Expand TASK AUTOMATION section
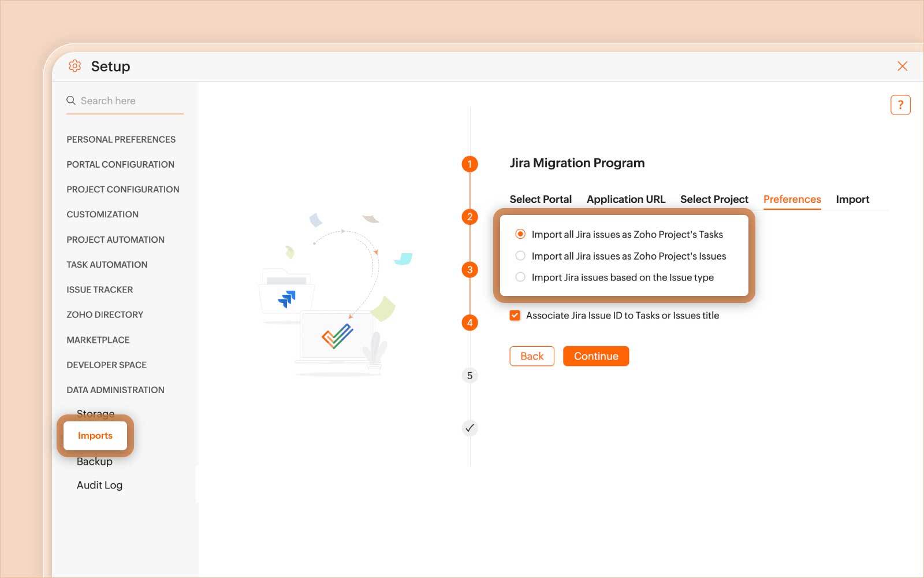The height and width of the screenshot is (578, 924). [107, 265]
